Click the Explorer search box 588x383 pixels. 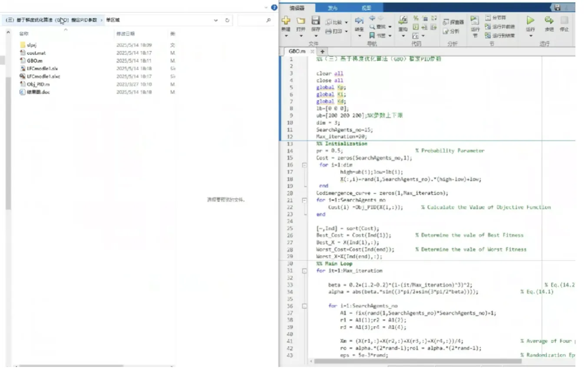tap(256, 20)
